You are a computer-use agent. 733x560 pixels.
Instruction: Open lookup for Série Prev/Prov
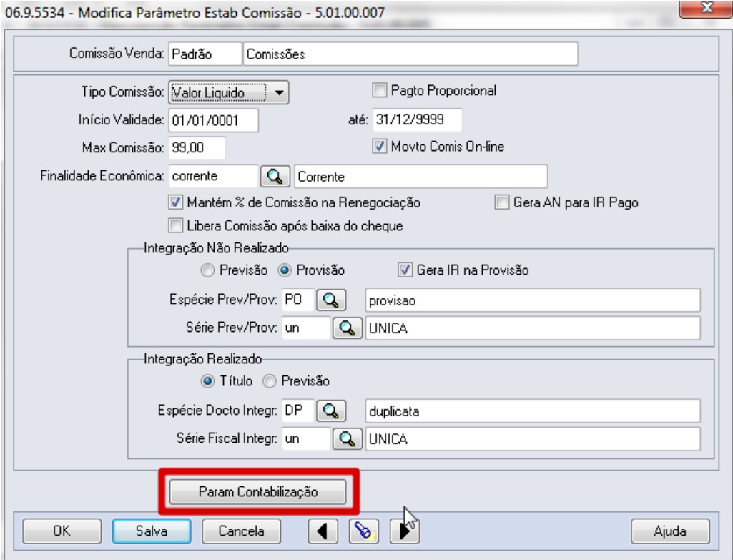[x=347, y=328]
